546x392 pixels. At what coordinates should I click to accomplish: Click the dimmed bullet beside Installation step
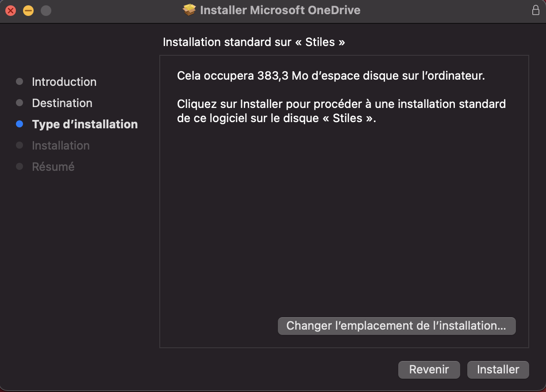pos(19,146)
